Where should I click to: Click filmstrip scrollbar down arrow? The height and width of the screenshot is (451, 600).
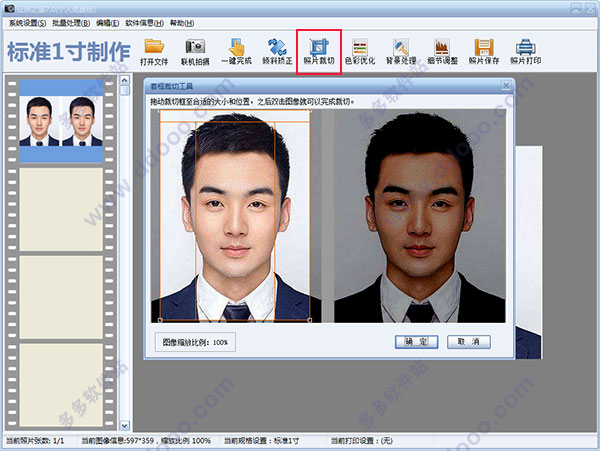click(x=125, y=425)
